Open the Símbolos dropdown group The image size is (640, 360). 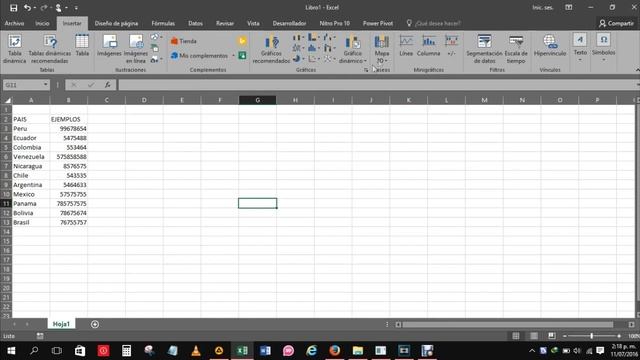603,48
